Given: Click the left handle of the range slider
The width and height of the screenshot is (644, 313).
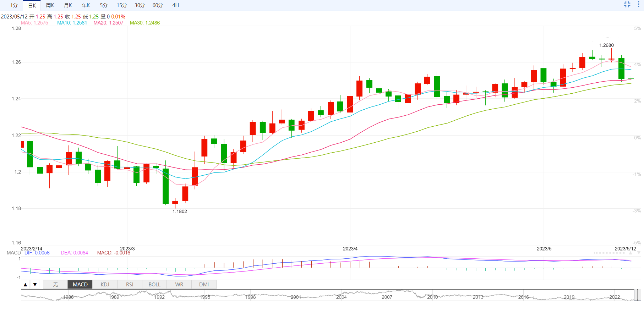Looking at the screenshot, I should point(635,295).
